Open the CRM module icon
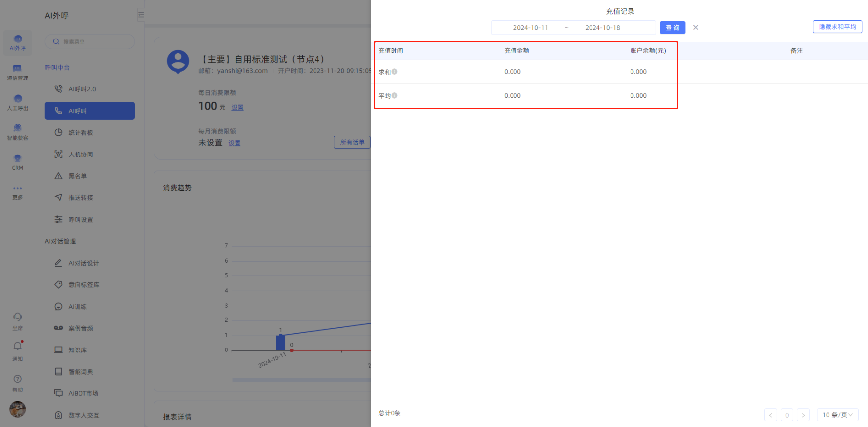 click(18, 159)
